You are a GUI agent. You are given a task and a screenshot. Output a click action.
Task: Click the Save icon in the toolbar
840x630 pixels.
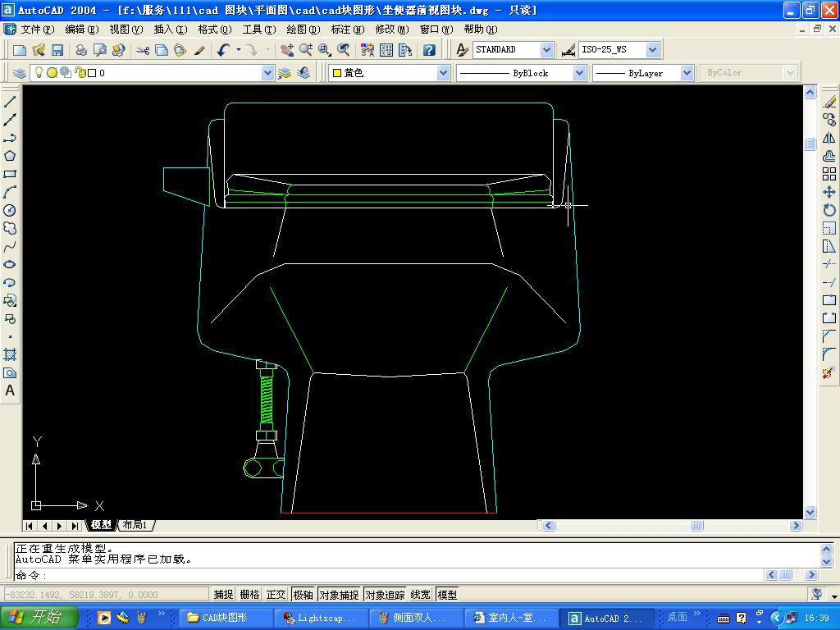[x=57, y=50]
